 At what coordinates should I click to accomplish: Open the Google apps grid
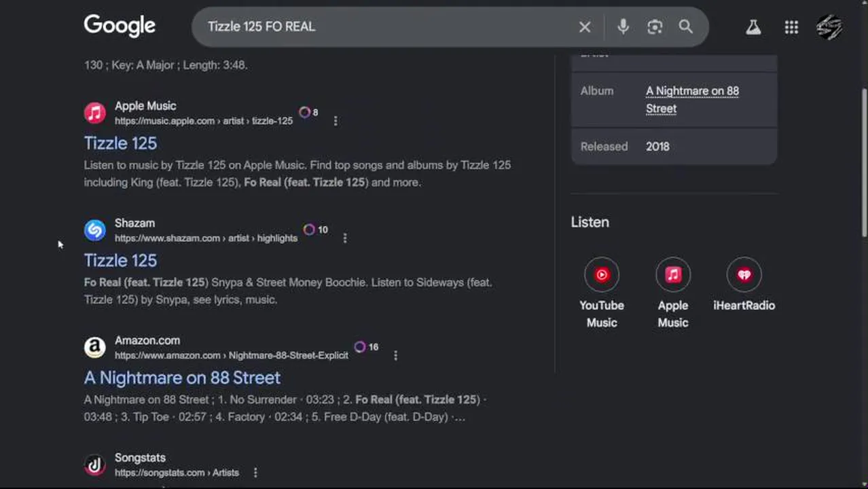[791, 27]
